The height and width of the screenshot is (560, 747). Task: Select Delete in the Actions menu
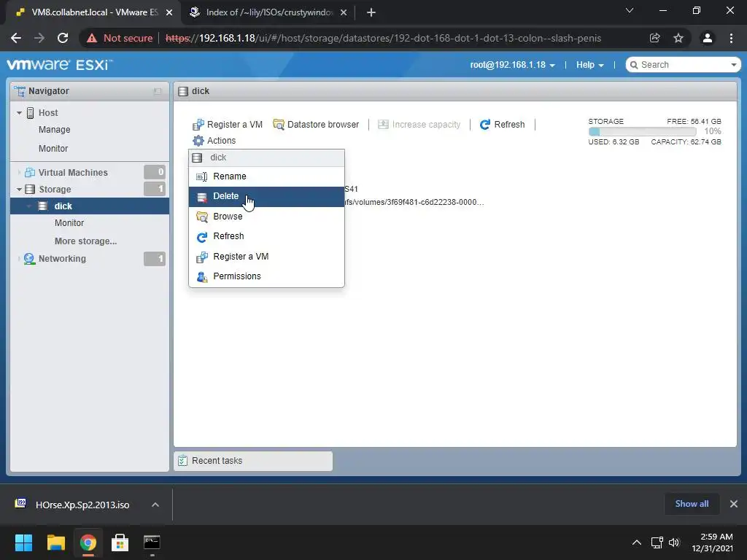(266, 196)
